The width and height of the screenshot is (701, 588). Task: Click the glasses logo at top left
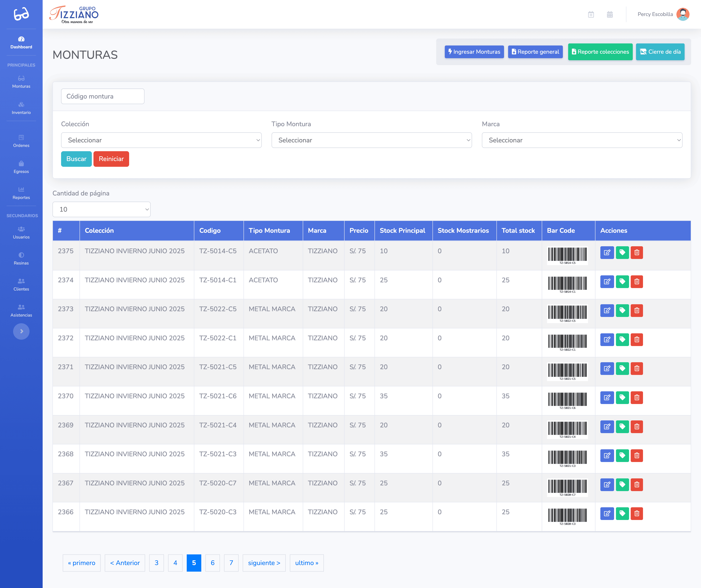21,14
